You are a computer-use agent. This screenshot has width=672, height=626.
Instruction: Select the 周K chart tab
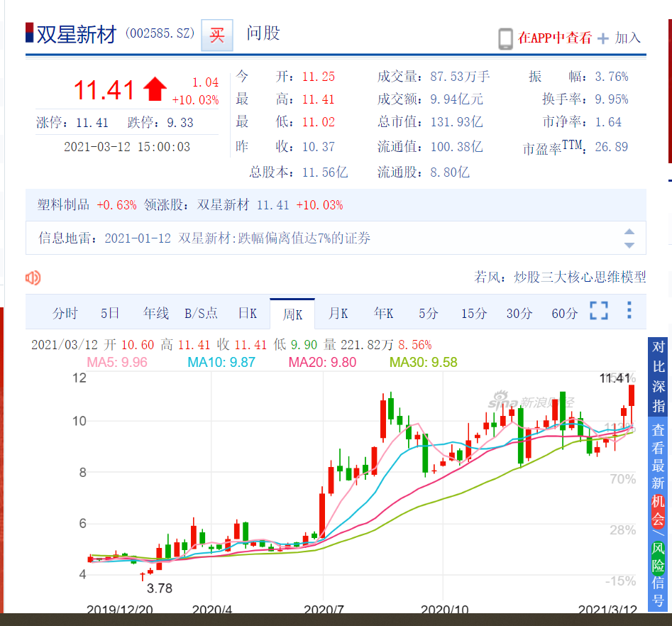292,314
